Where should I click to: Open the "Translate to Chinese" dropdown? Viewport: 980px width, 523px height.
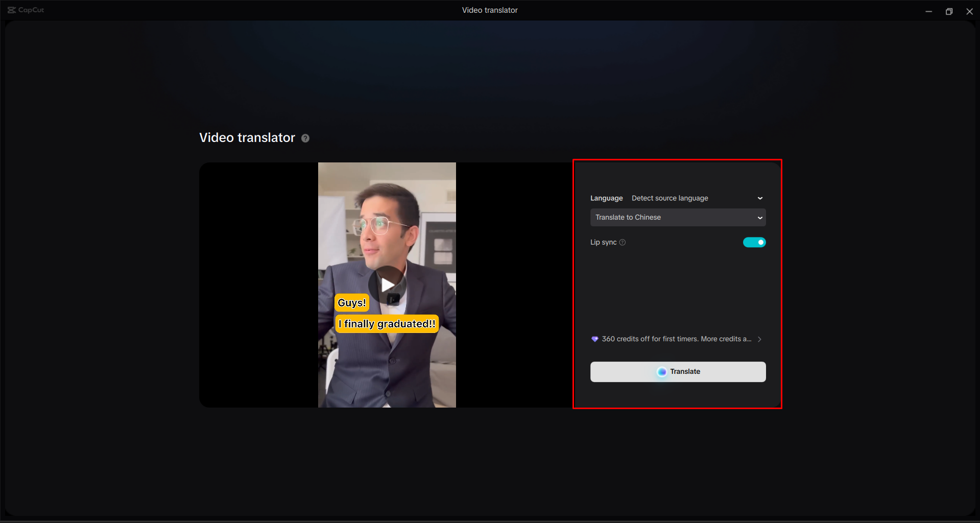click(678, 218)
